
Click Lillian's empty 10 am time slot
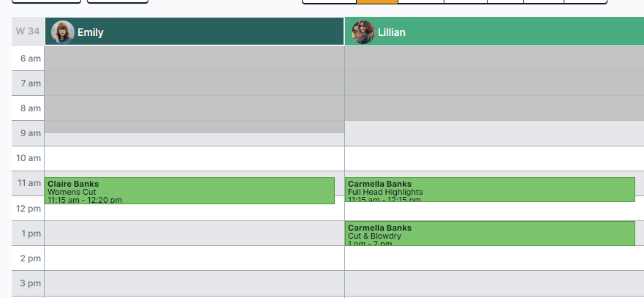[494, 158]
